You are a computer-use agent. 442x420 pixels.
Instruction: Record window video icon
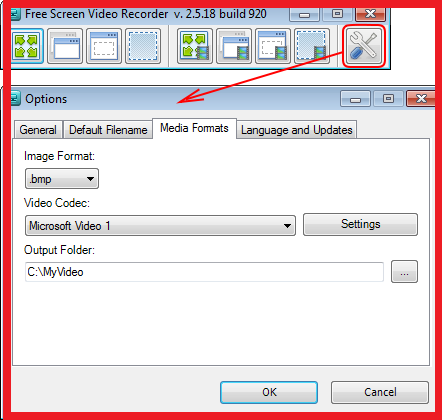point(234,46)
